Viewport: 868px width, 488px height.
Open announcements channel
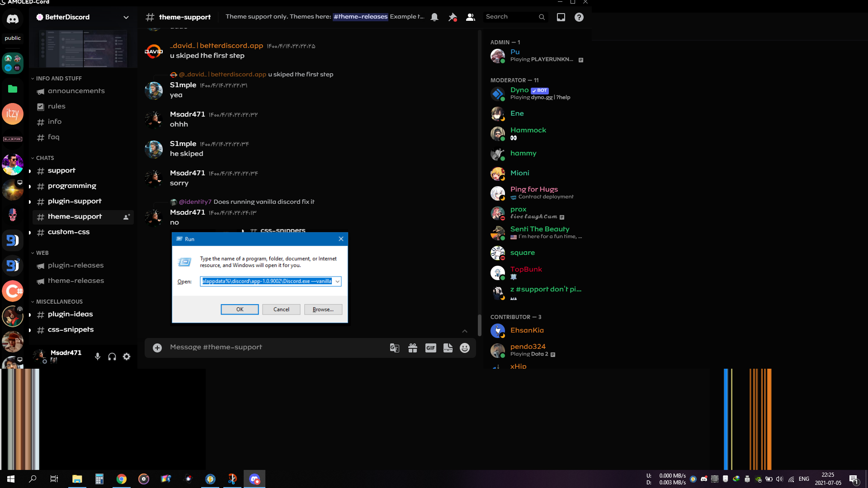tap(83, 91)
